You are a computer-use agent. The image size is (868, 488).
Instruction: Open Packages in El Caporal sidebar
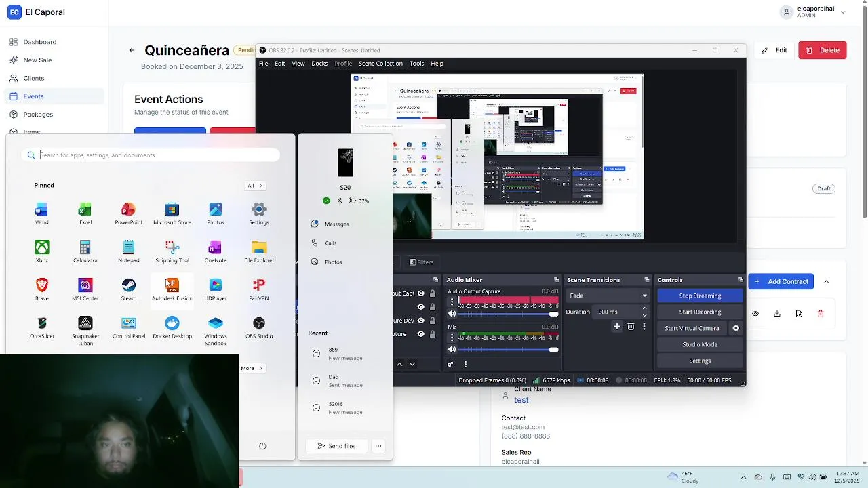click(54, 115)
